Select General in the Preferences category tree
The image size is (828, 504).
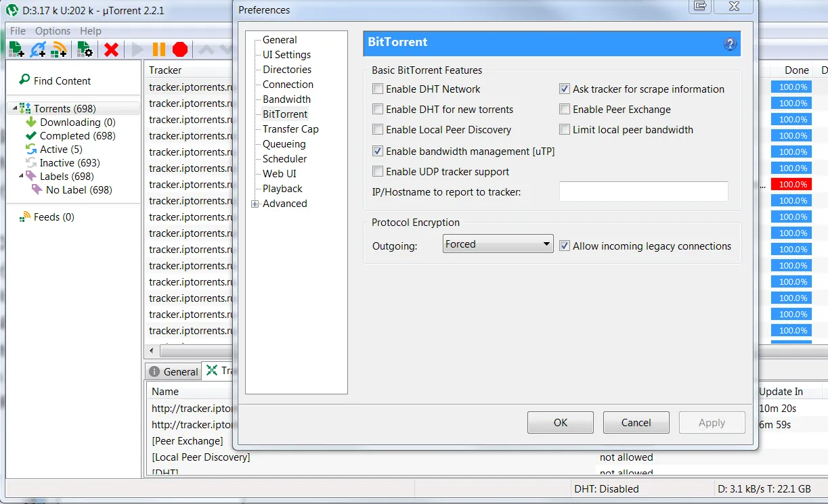(x=280, y=40)
